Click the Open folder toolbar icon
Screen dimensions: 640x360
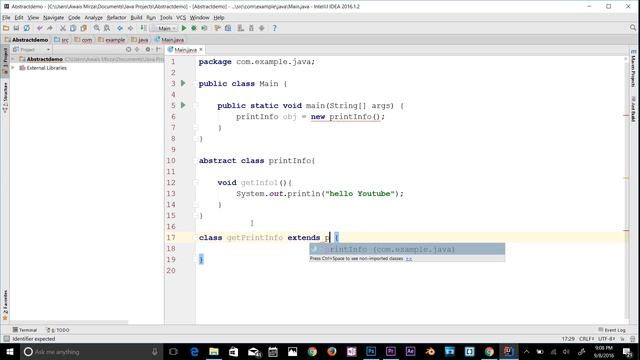click(x=6, y=28)
